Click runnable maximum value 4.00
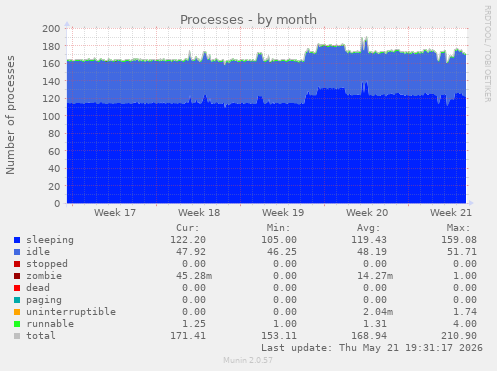This screenshot has height=371, width=497. [x=465, y=324]
